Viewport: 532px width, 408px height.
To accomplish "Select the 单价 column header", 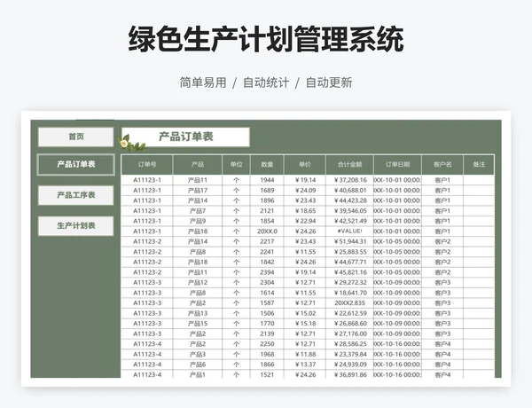I will click(x=305, y=165).
